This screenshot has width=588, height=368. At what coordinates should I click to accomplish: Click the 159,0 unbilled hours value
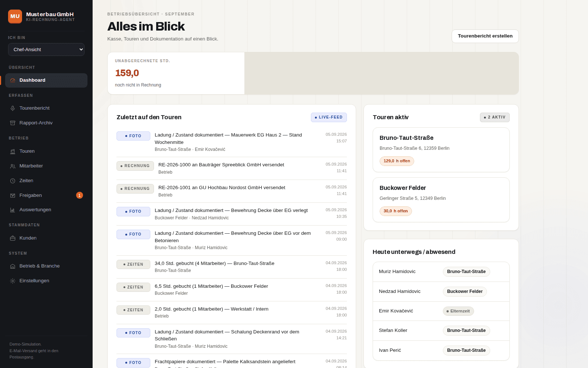click(x=127, y=73)
